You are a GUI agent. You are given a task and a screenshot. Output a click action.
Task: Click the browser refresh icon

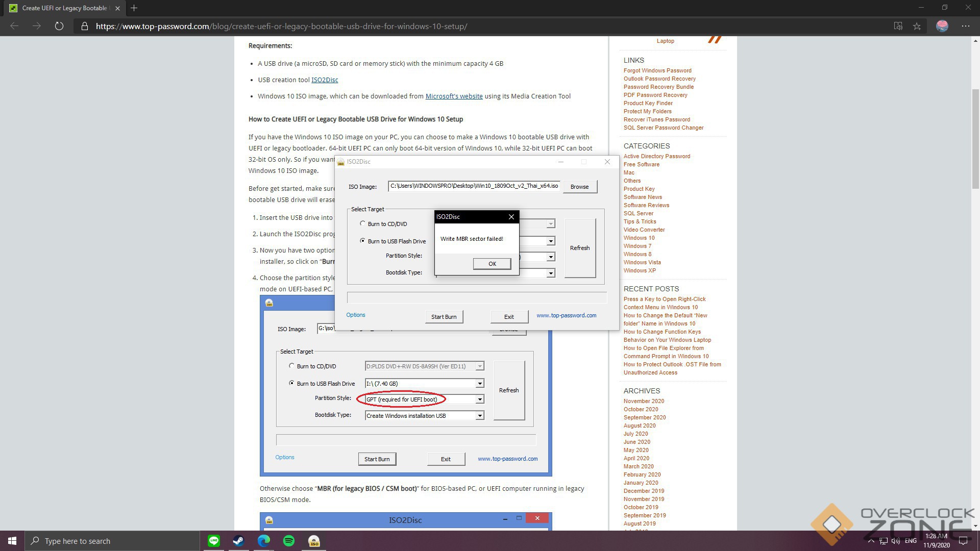pos(59,26)
